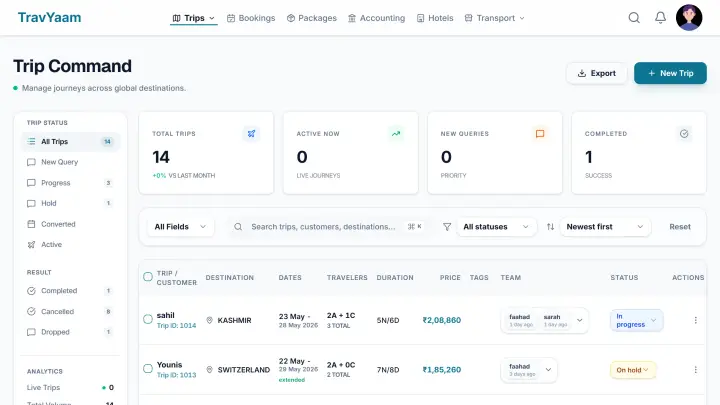Screen dimensions: 720x405
Task: Go to Bookings tab
Action: coord(251,18)
